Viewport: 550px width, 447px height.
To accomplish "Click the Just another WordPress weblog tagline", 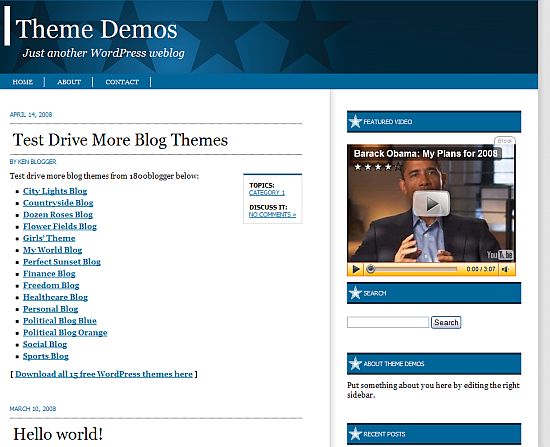I will [x=103, y=53].
